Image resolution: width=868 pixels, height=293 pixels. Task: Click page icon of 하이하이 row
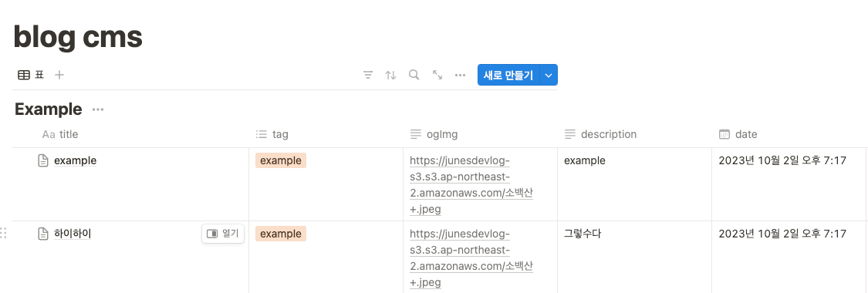click(x=42, y=234)
